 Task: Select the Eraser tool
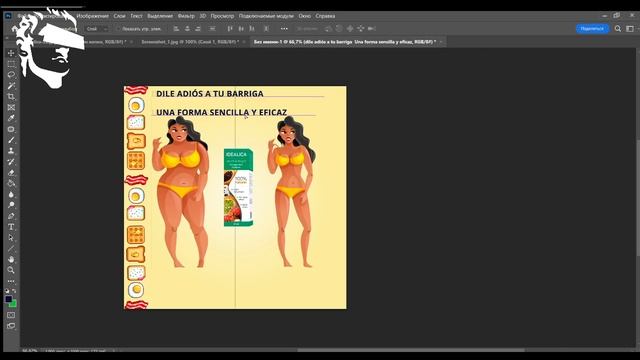click(11, 173)
